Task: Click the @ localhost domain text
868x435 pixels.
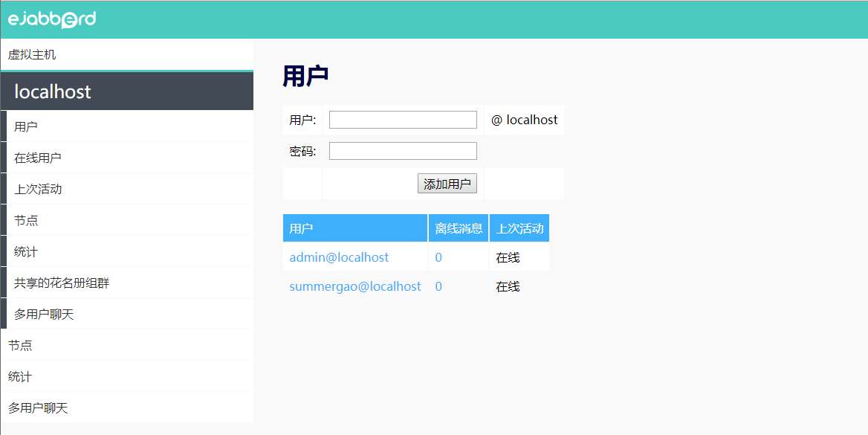Action: click(x=524, y=120)
